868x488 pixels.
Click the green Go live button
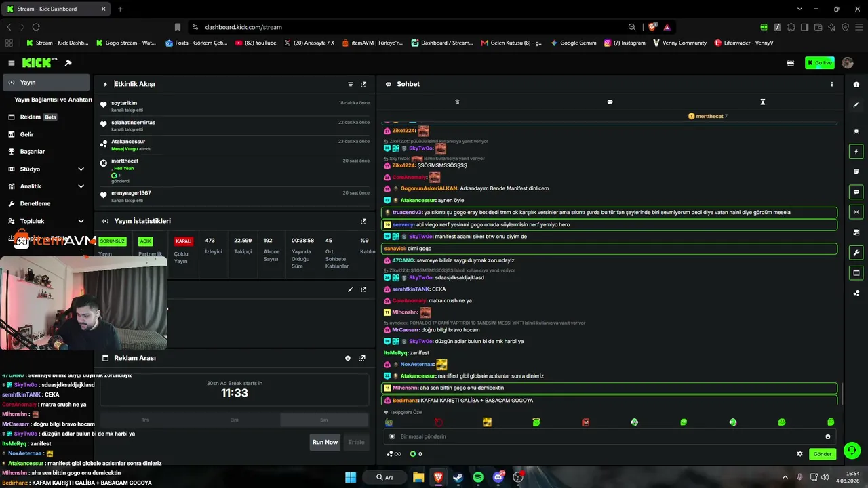click(x=820, y=63)
